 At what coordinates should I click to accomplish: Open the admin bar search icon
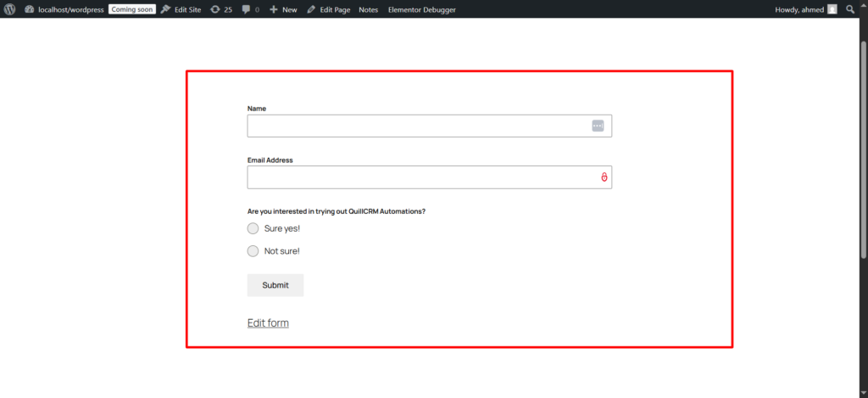pyautogui.click(x=850, y=9)
